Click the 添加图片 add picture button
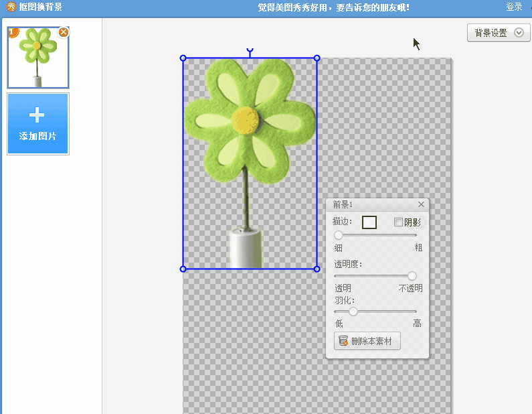Screen dimensions: 532x414 [38, 124]
